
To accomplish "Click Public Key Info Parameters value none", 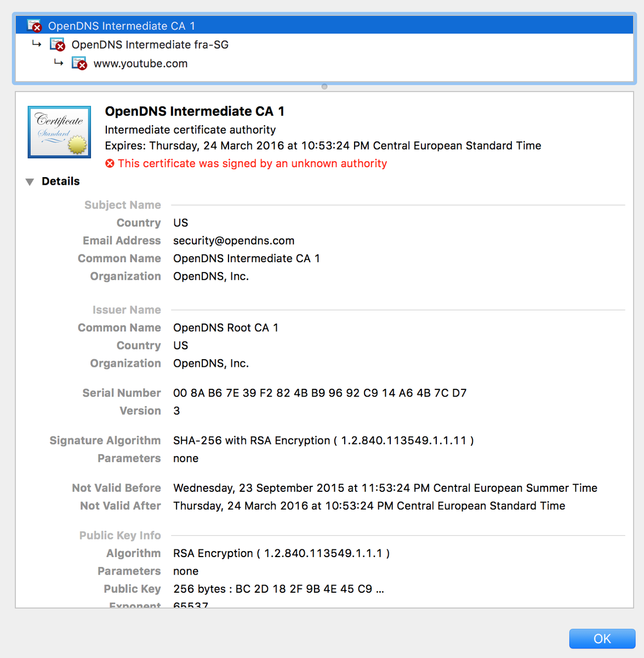I will (x=186, y=571).
